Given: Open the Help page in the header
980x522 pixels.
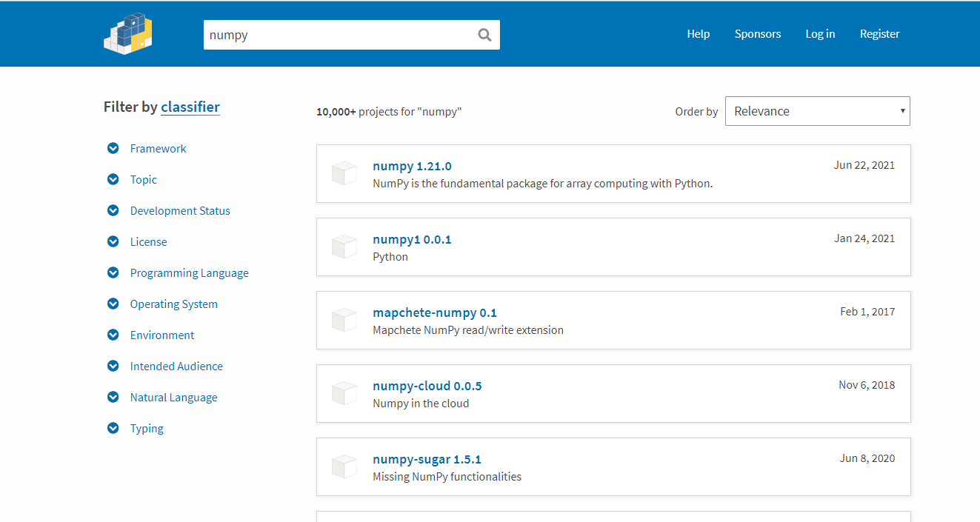Looking at the screenshot, I should (699, 33).
